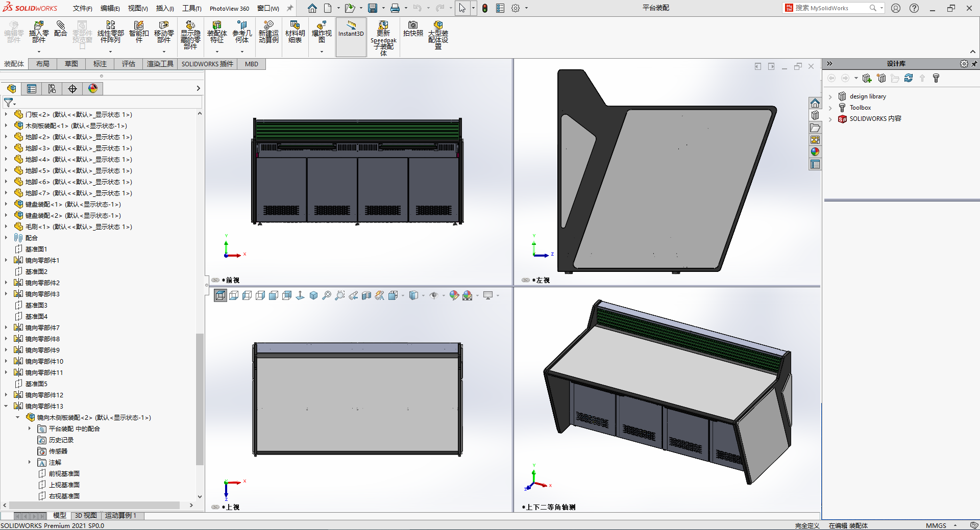Click the Isometric cube view icon
980x530 pixels.
[313, 295]
